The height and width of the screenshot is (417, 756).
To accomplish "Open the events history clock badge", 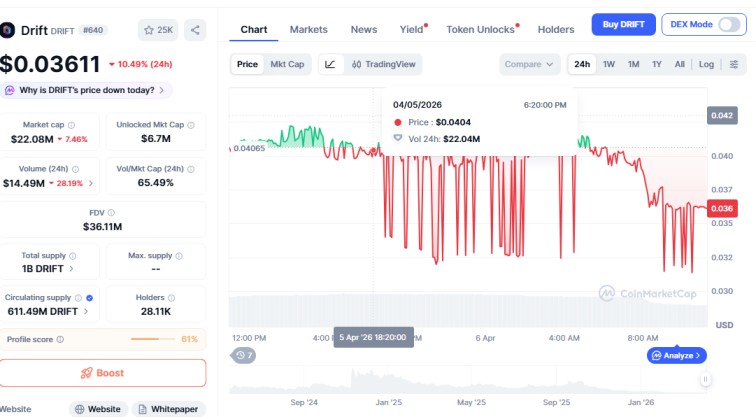I will (244, 355).
